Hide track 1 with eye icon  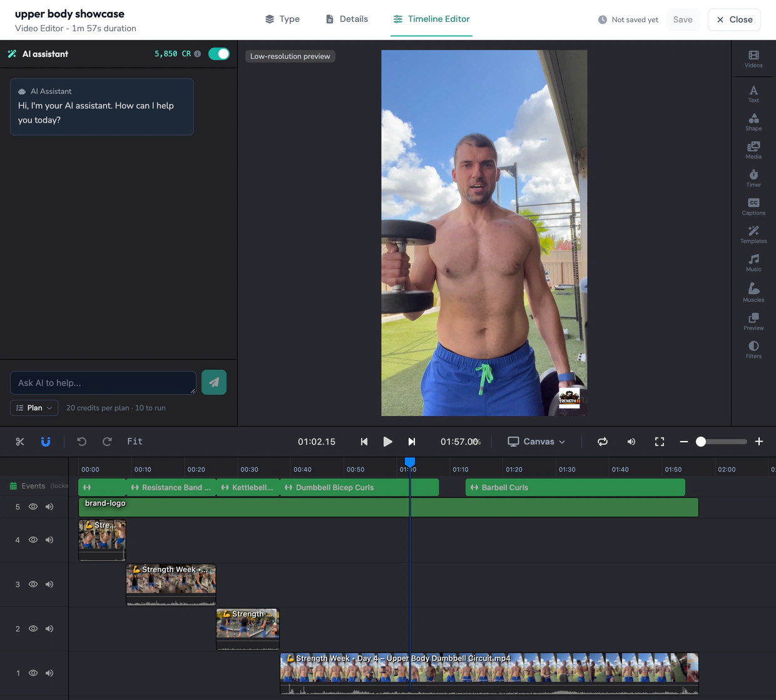(33, 673)
